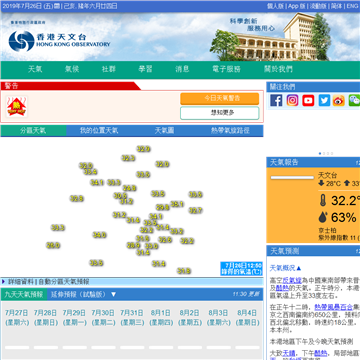Open the 自動分區天氣預報 link
This screenshot has height=360, width=360.
(64, 282)
